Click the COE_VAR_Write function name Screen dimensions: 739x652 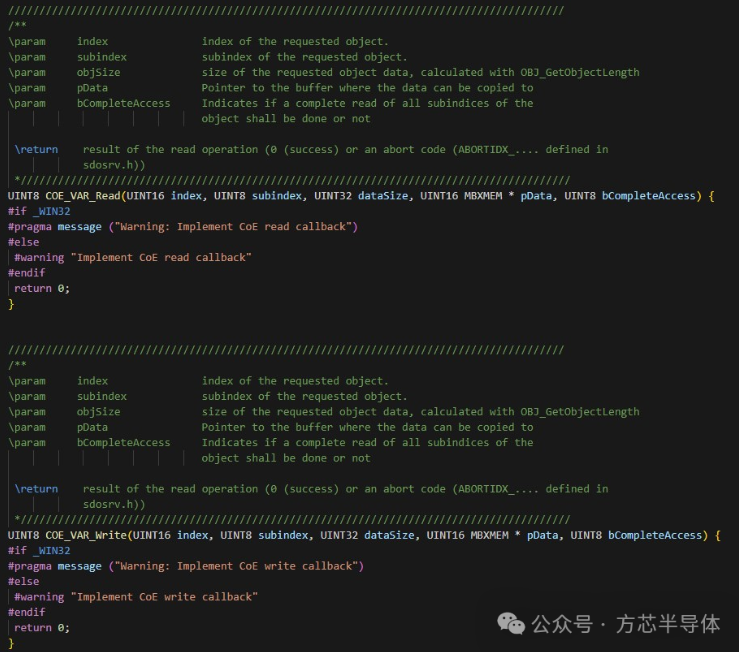click(86, 535)
